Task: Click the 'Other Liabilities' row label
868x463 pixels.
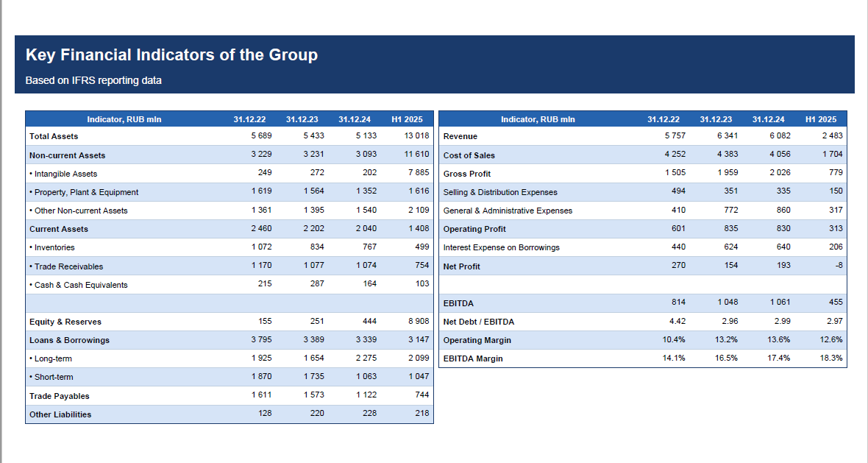Action: 60,414
